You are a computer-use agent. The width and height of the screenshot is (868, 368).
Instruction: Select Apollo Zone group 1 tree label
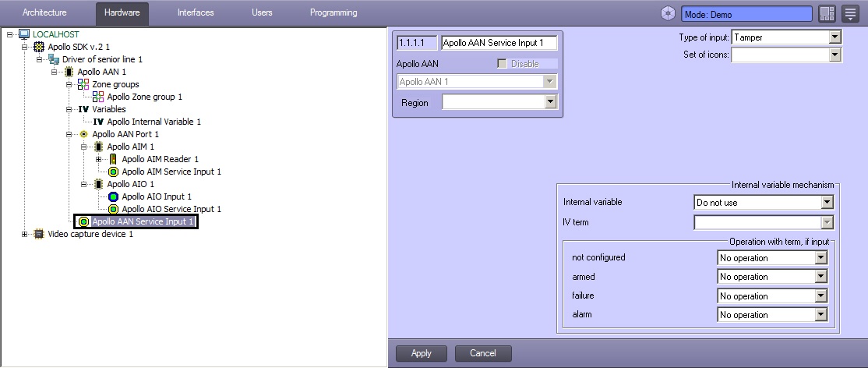(144, 97)
